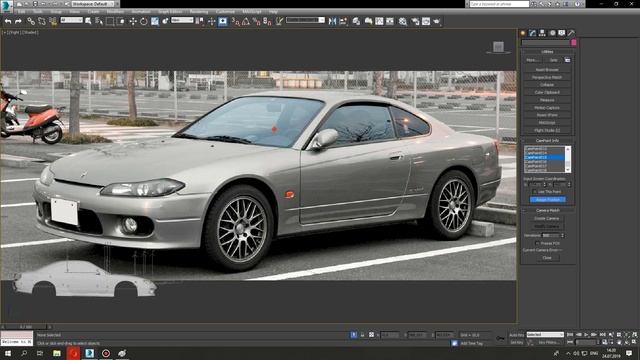
Task: Click the Undo arrow in the main toolbar
Action: tap(8, 21)
